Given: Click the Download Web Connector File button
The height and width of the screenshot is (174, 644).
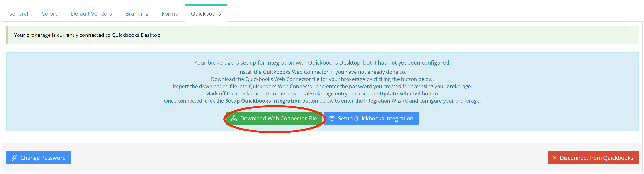Looking at the screenshot, I should (x=274, y=118).
